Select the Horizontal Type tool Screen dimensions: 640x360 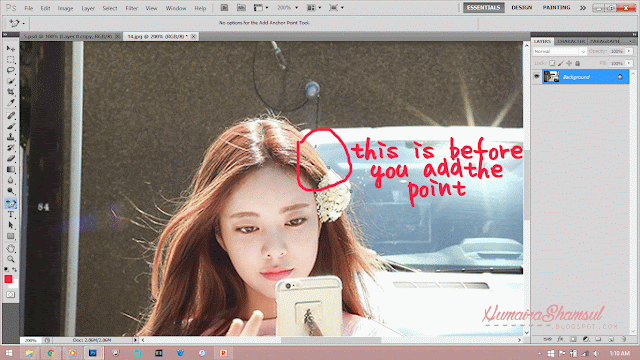pyautogui.click(x=11, y=214)
